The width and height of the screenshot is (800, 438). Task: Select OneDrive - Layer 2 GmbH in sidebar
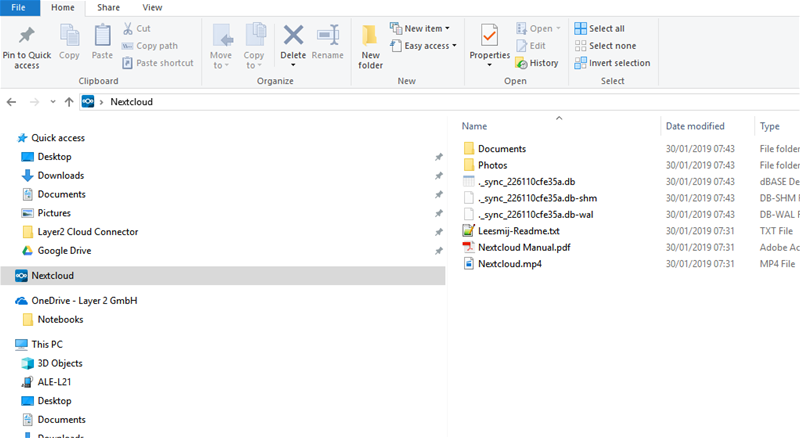[x=84, y=301]
